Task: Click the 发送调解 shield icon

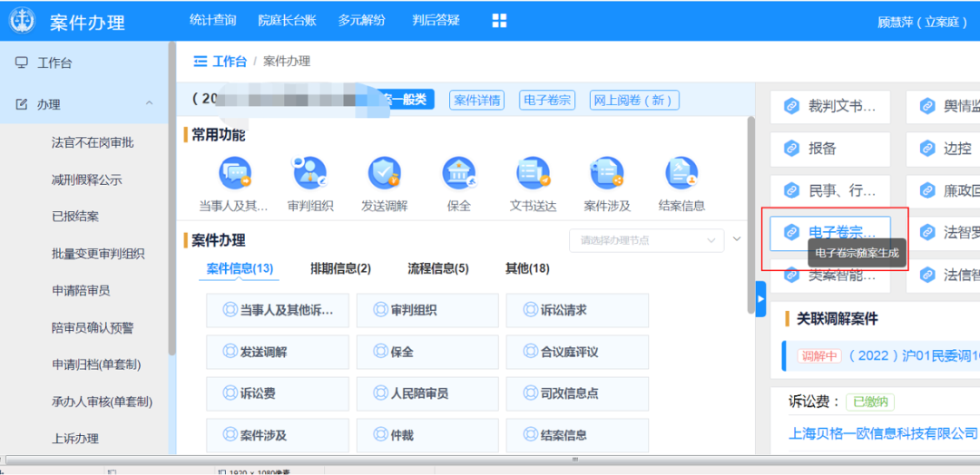Action: pyautogui.click(x=385, y=173)
